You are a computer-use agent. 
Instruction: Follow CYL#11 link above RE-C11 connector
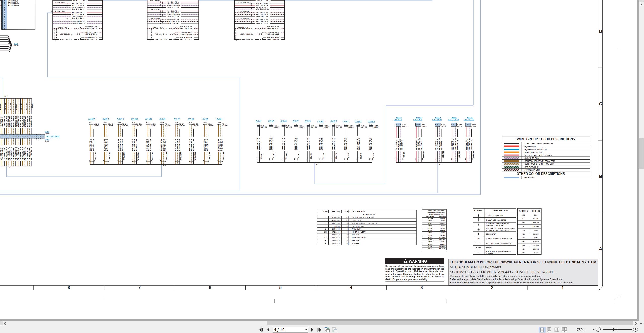pyautogui.click(x=149, y=119)
